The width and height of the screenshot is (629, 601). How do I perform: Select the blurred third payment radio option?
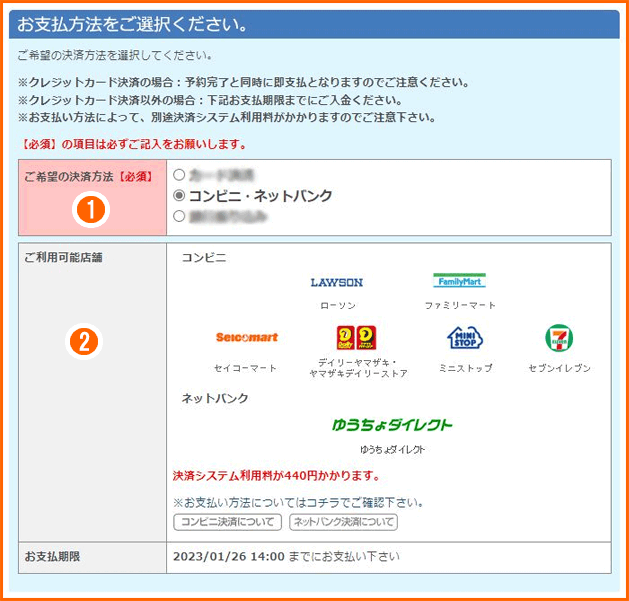pyautogui.click(x=179, y=216)
